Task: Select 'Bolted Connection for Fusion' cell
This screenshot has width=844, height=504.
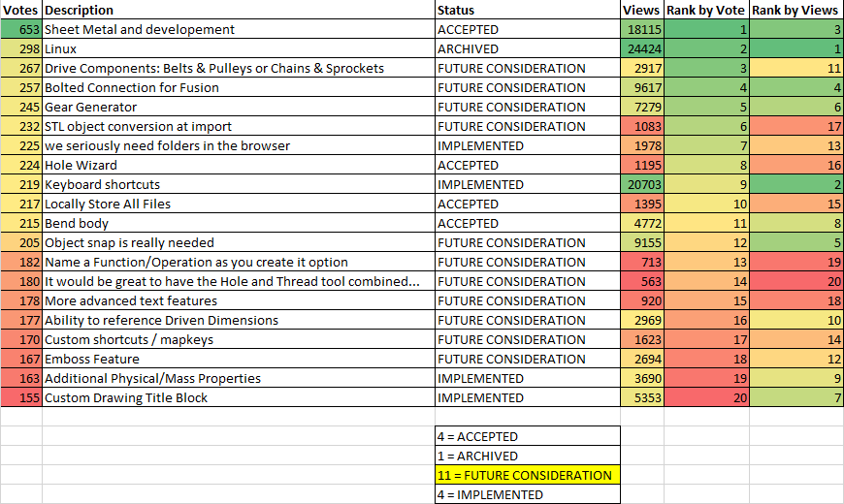Action: click(239, 87)
